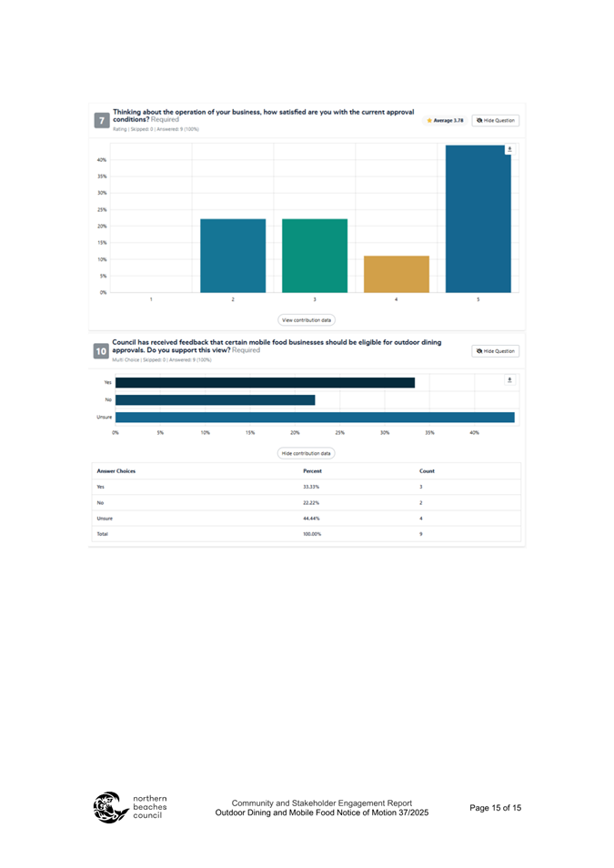
Task: Click the Percent column header
Action: point(312,471)
